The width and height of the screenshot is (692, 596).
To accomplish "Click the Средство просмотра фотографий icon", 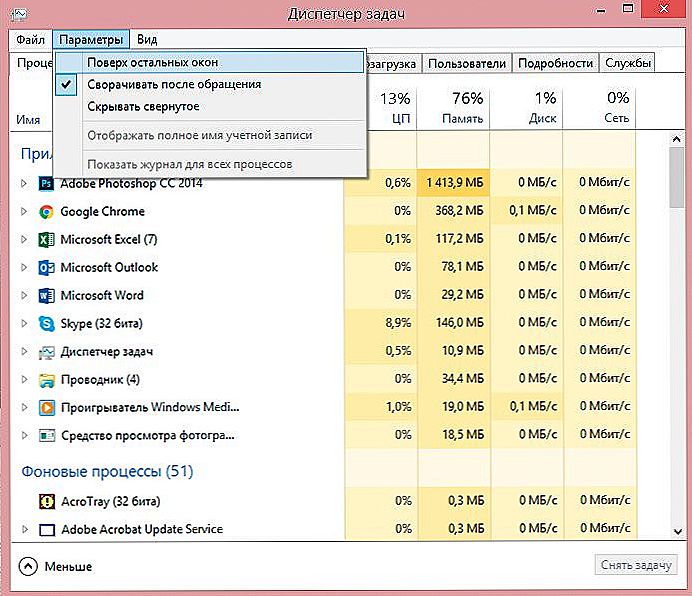I will [47, 436].
